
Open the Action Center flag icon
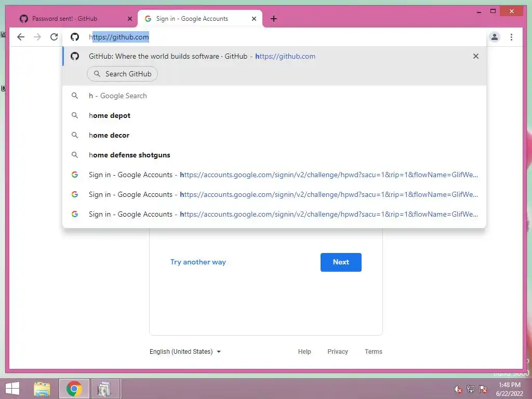tap(483, 389)
